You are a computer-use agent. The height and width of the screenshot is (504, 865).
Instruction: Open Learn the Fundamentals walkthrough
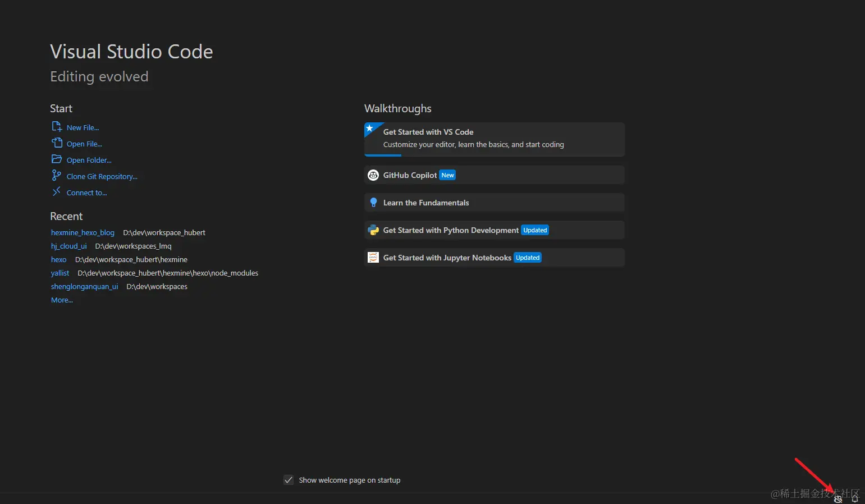coord(494,203)
